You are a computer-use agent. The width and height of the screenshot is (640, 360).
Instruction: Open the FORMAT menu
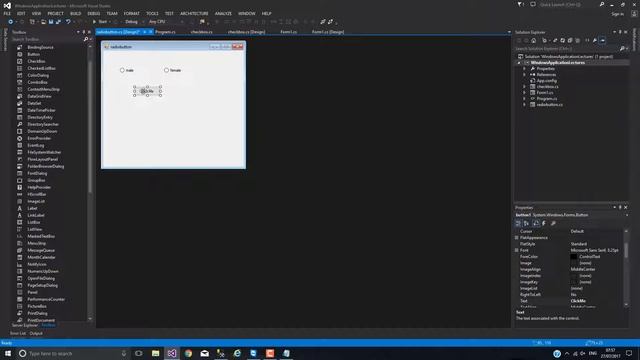[131, 13]
